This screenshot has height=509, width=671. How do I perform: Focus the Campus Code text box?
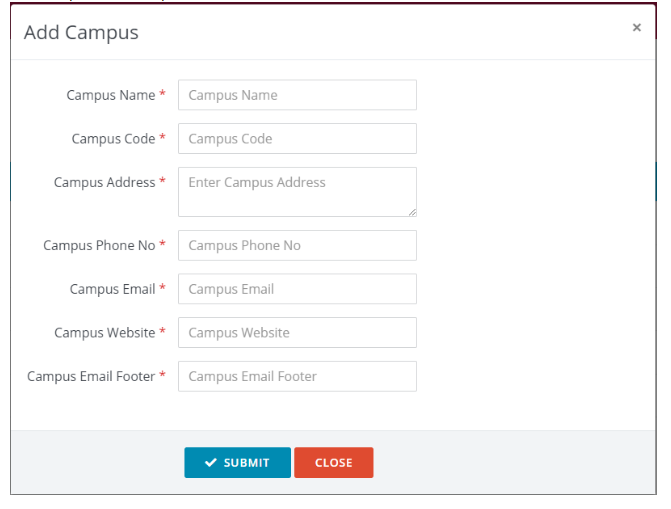pos(297,139)
